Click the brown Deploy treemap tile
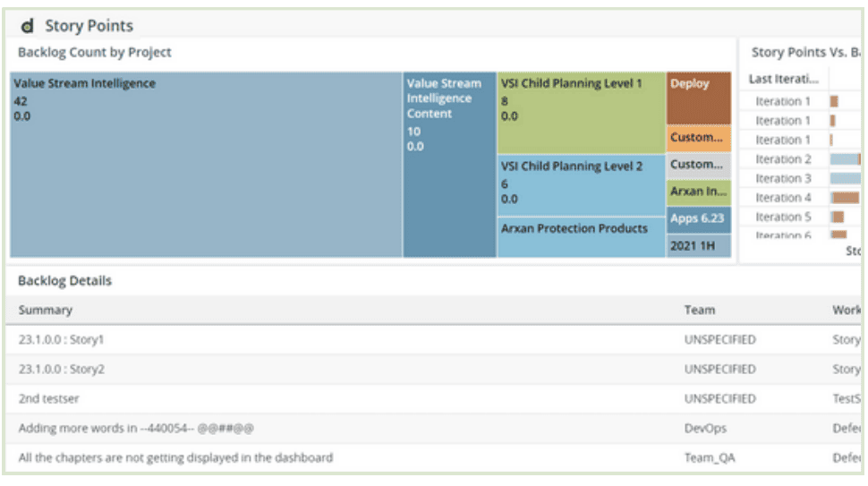 point(699,98)
